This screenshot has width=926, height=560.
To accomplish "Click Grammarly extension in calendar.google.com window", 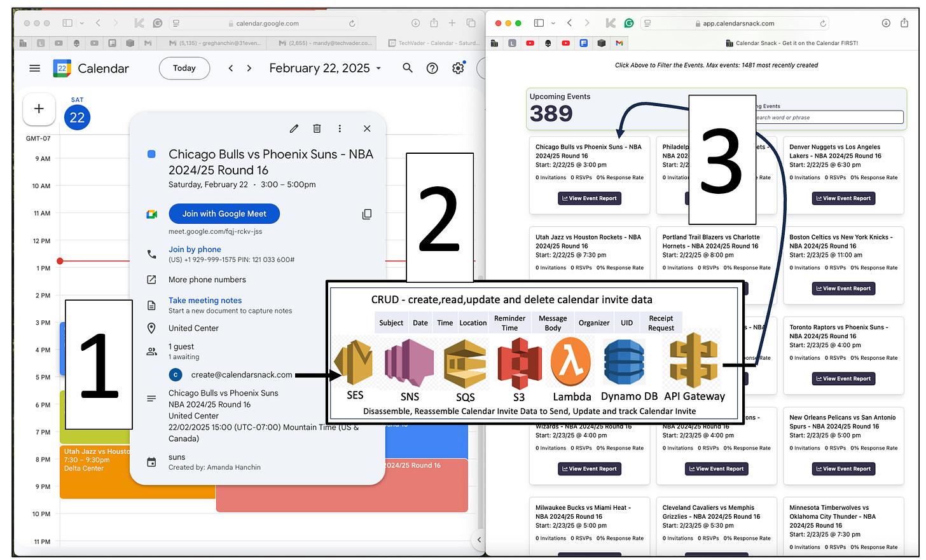I will pyautogui.click(x=158, y=23).
